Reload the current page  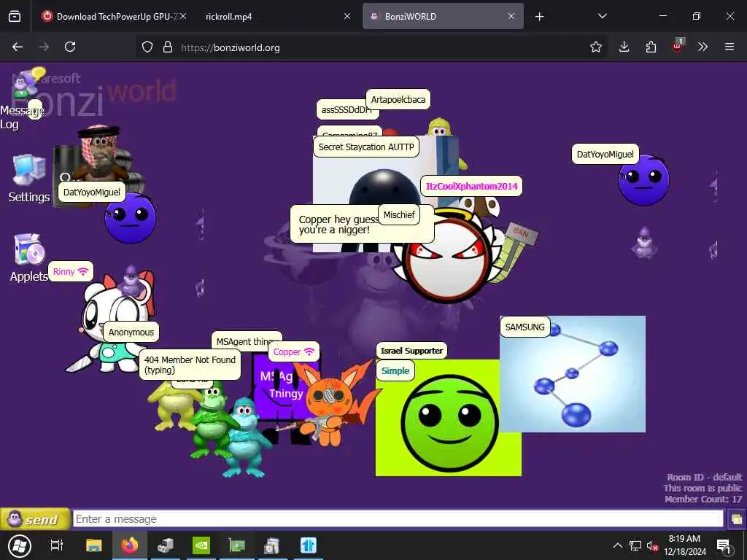70,47
